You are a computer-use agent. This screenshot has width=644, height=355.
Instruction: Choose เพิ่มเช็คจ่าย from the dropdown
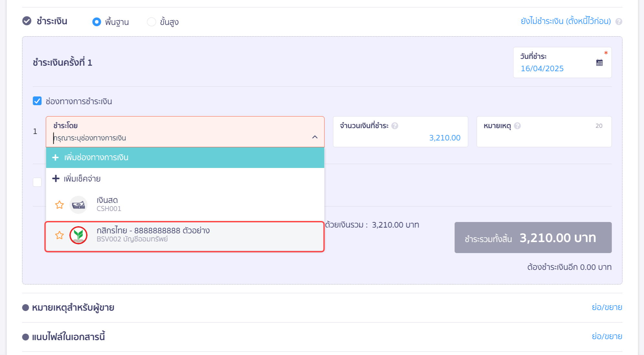tap(185, 179)
